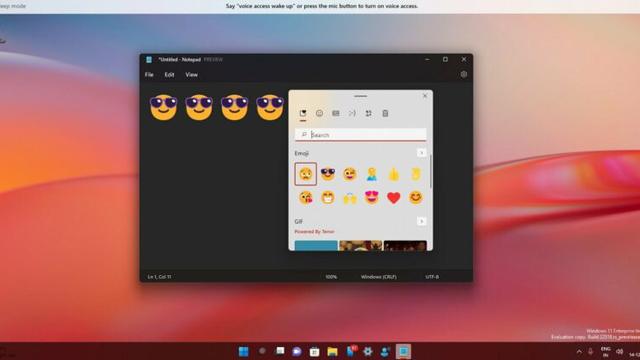Viewport: 640px width, 360px height.
Task: Open the Windows Start menu
Action: [244, 351]
